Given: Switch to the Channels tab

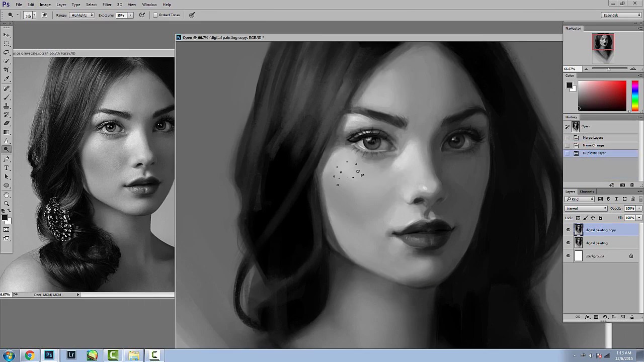Looking at the screenshot, I should 587,192.
